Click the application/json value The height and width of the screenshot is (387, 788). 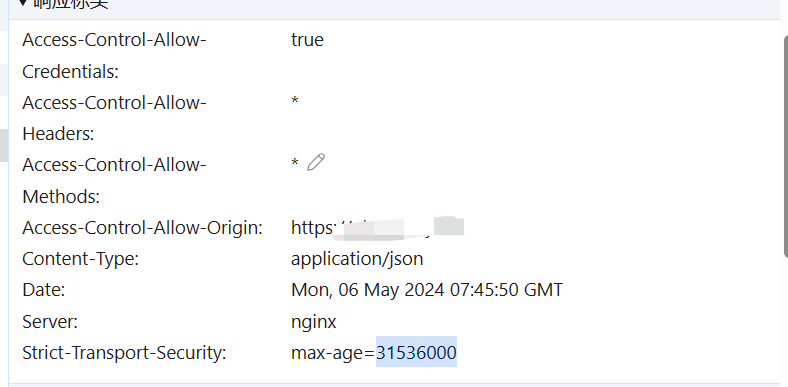357,259
